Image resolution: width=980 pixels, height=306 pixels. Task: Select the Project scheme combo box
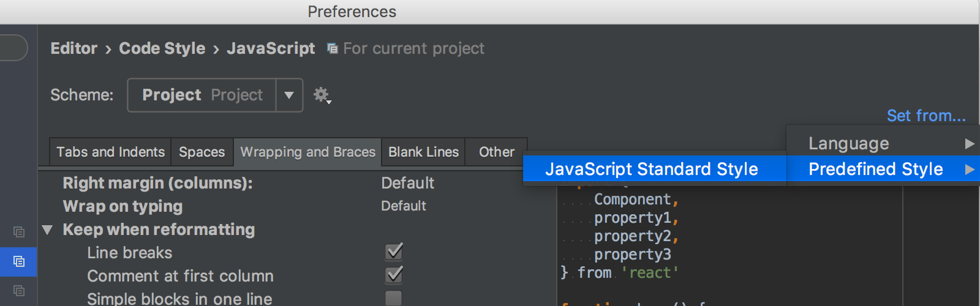(x=215, y=95)
